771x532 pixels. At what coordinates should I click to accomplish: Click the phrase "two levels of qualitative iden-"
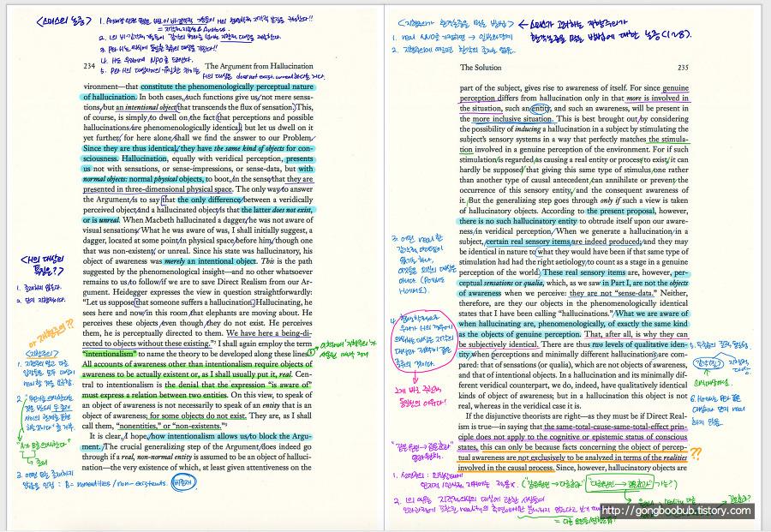pyautogui.click(x=640, y=344)
